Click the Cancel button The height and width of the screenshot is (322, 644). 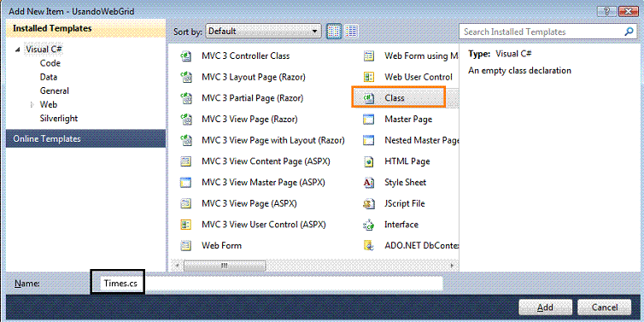coord(604,307)
